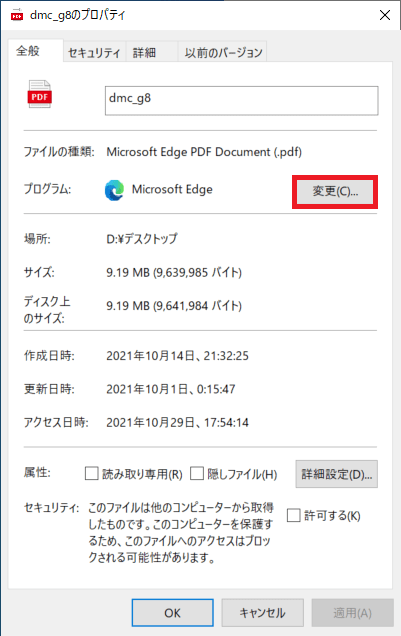Close the properties dialog with X
The height and width of the screenshot is (636, 401).
point(385,15)
